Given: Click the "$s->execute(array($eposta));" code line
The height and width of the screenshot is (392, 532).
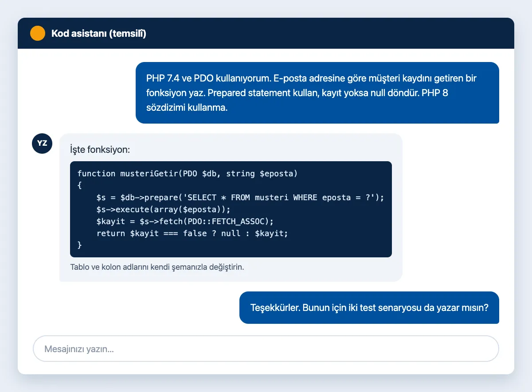Looking at the screenshot, I should (164, 209).
